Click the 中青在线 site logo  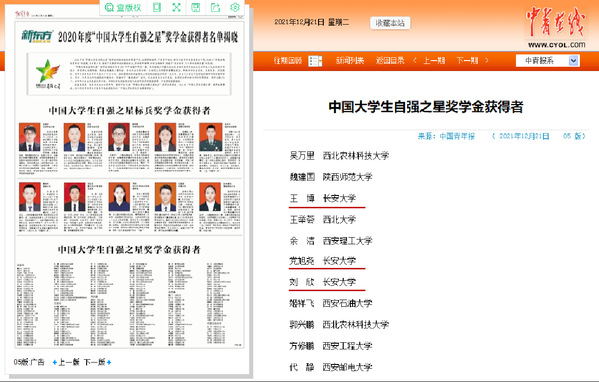(x=556, y=28)
